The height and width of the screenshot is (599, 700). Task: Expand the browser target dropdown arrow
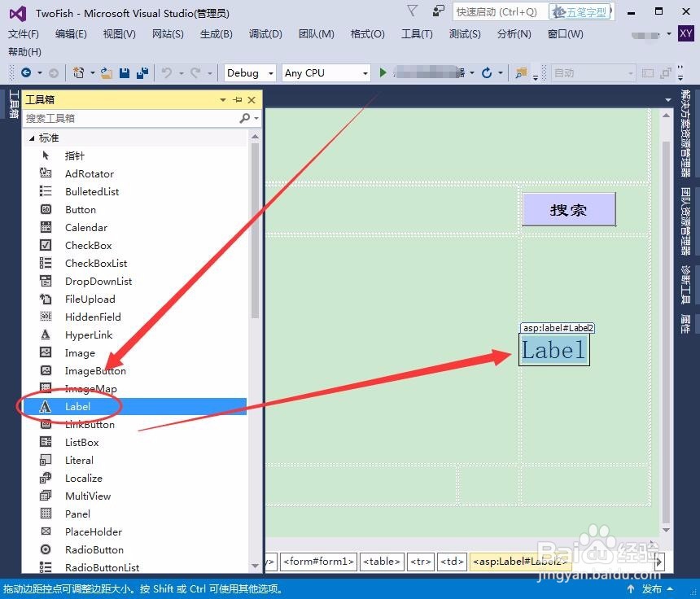(472, 72)
